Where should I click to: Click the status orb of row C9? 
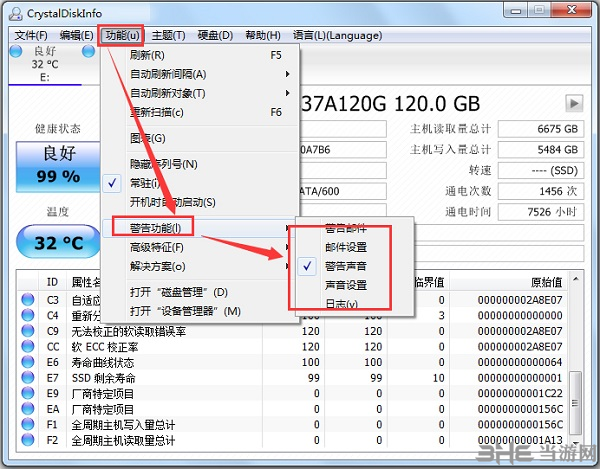pos(28,331)
